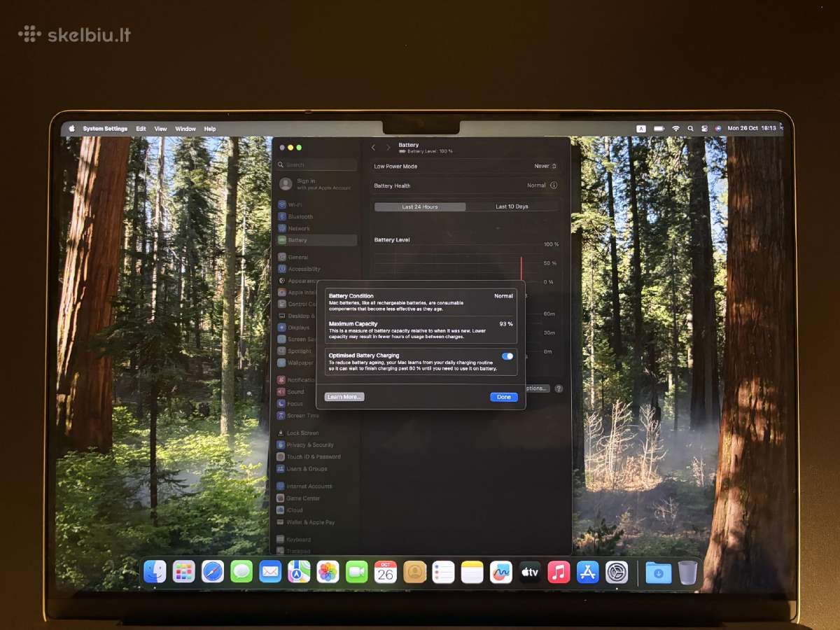Viewport: 840px width, 630px height.
Task: Open System Settings menu in menu bar
Action: [105, 129]
